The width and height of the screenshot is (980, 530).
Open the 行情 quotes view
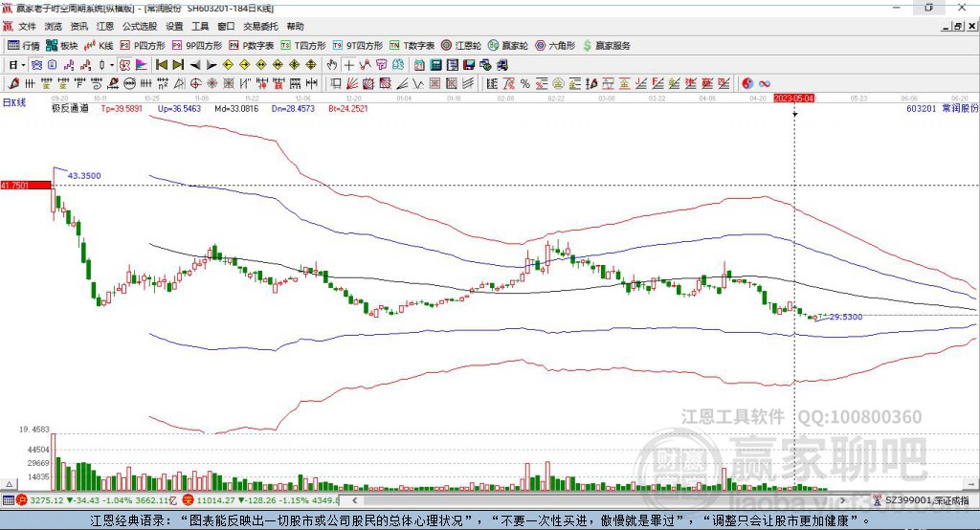(x=23, y=46)
